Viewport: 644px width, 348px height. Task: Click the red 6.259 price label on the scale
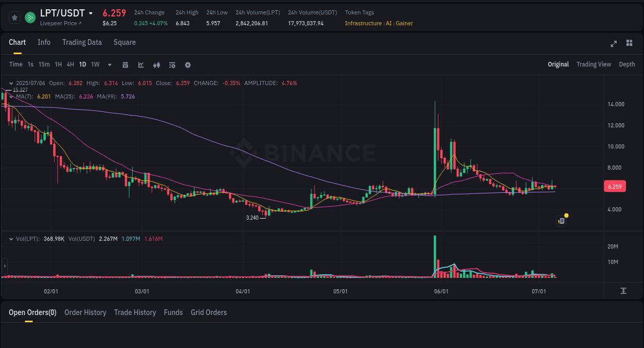tap(615, 186)
